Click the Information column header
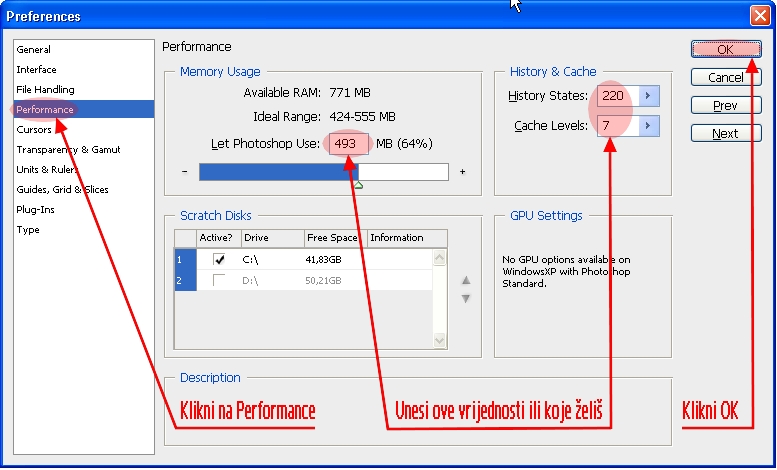Screen dimensions: 777x470 click(407, 237)
